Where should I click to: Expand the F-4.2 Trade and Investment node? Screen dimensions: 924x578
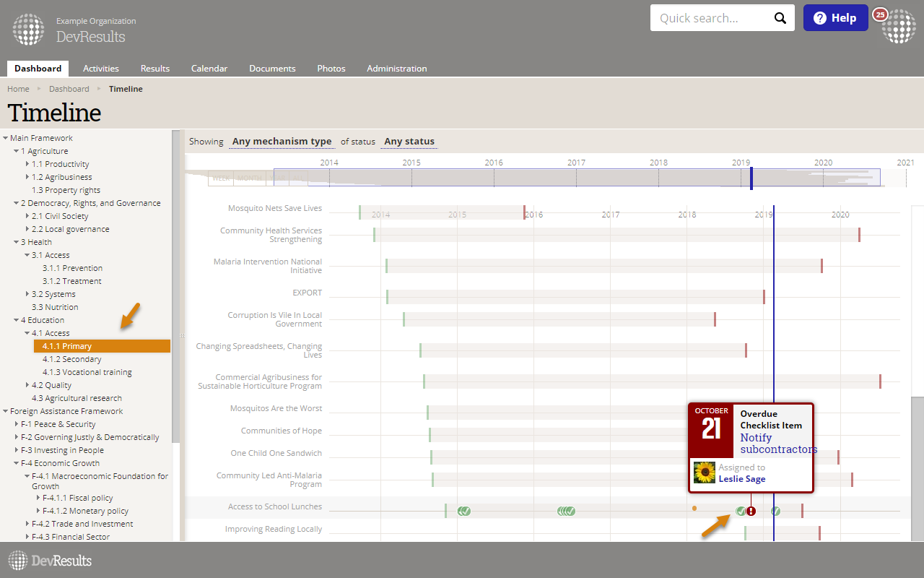coord(27,524)
